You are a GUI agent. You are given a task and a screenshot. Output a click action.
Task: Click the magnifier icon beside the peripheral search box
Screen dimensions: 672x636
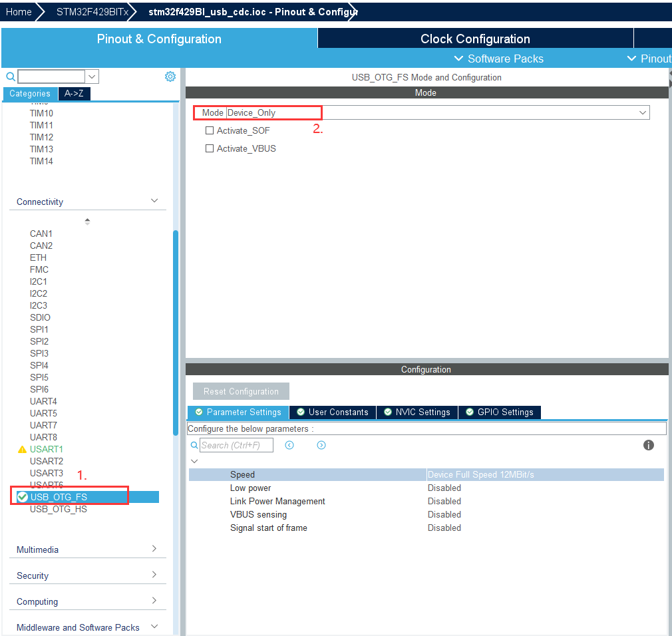11,77
